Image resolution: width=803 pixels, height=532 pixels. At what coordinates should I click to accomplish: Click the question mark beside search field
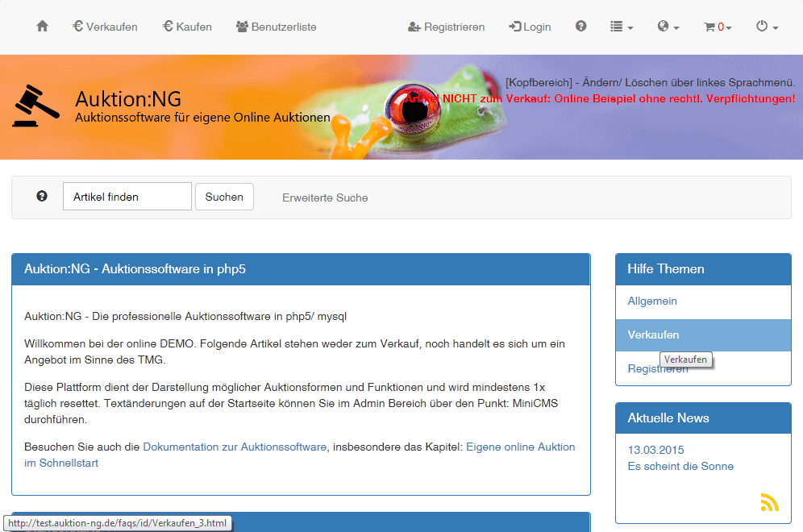click(x=42, y=197)
